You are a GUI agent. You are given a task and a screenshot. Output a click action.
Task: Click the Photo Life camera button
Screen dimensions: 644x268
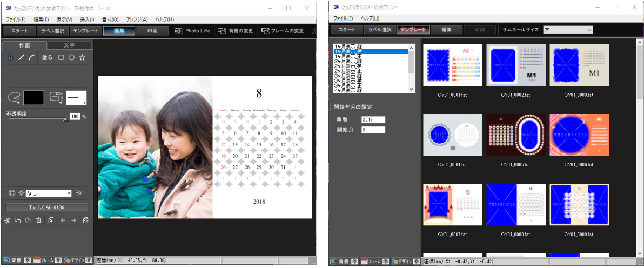coord(192,31)
